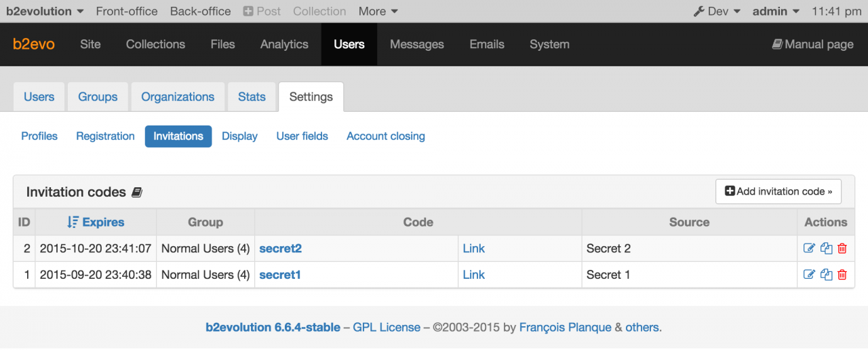The image size is (868, 350).
Task: Go to Analytics in the main menu
Action: click(x=284, y=44)
